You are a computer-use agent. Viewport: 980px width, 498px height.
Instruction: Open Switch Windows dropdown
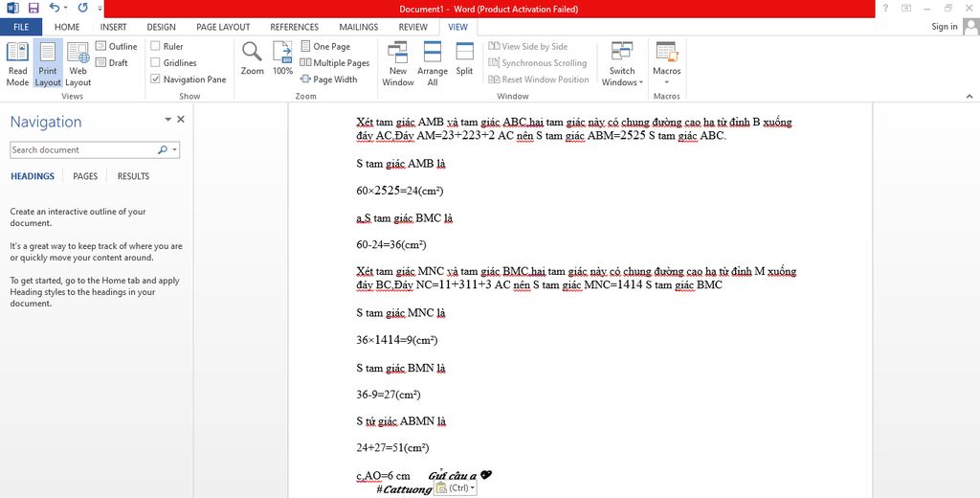622,64
